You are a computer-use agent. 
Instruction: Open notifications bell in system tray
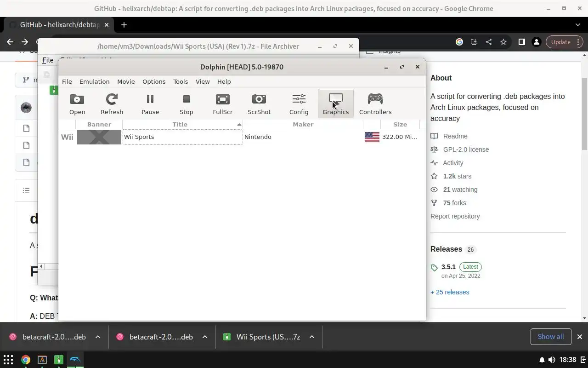[542, 360]
